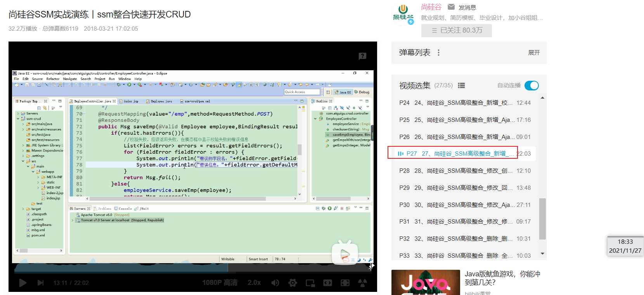Click the 32.2万播放 view count
644x295 pixels.
[23, 29]
